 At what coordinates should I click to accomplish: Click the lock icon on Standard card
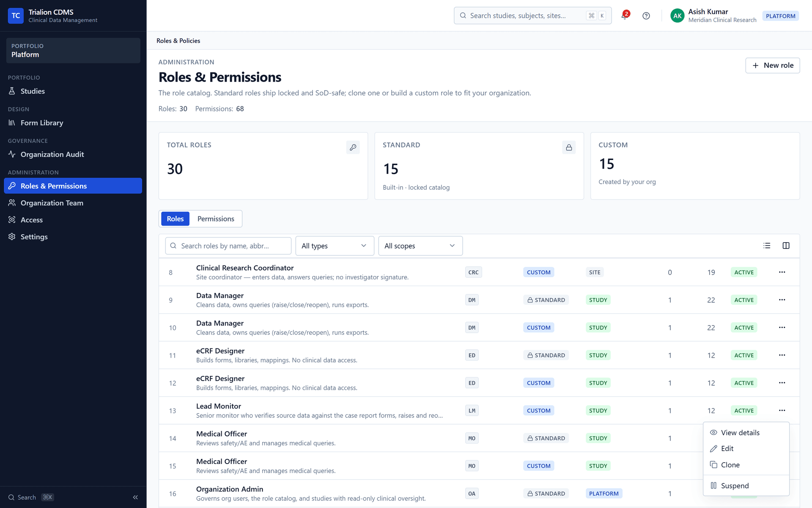[569, 147]
